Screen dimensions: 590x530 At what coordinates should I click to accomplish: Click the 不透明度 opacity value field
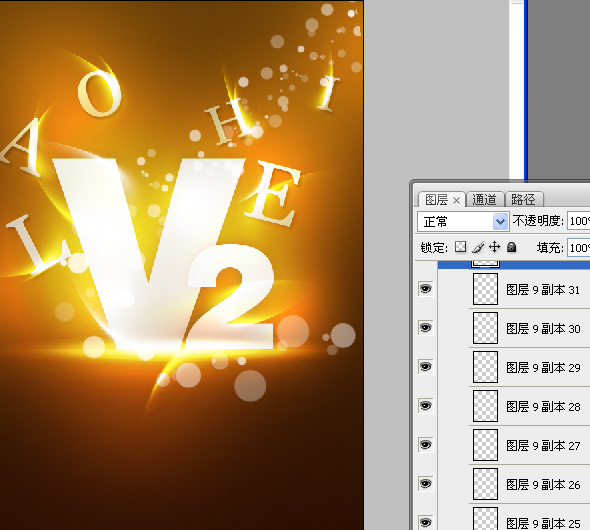[579, 221]
